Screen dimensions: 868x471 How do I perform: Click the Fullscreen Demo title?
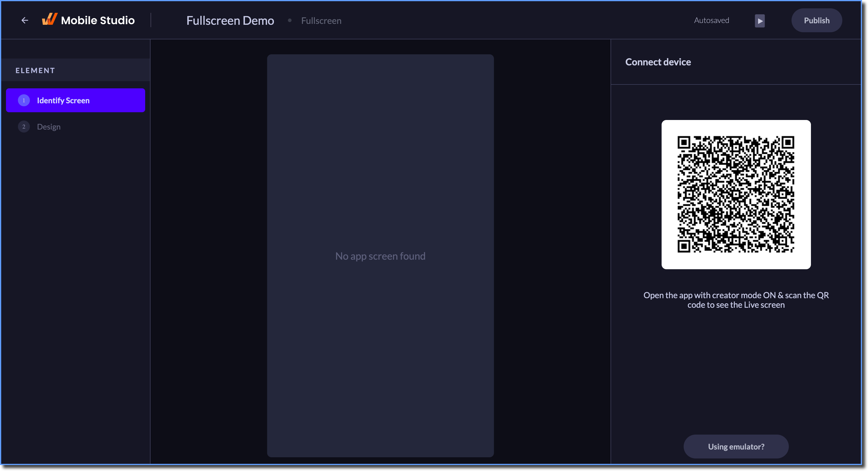pos(230,21)
